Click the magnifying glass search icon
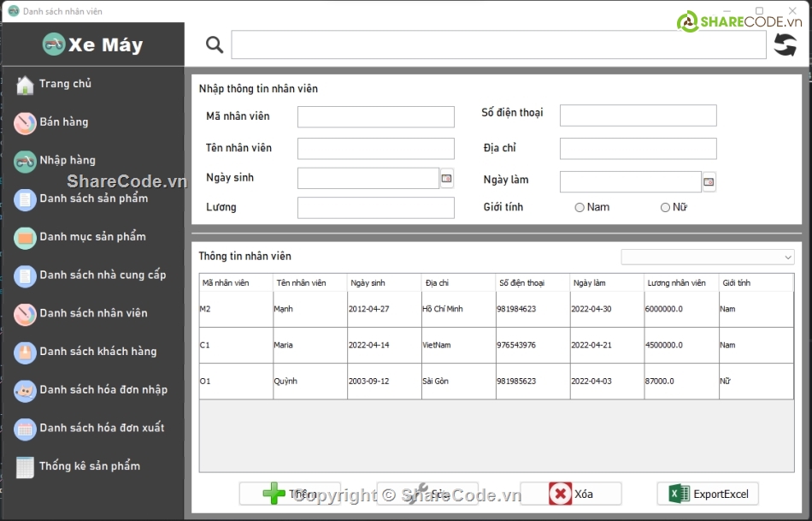Image resolution: width=812 pixels, height=521 pixels. point(215,45)
